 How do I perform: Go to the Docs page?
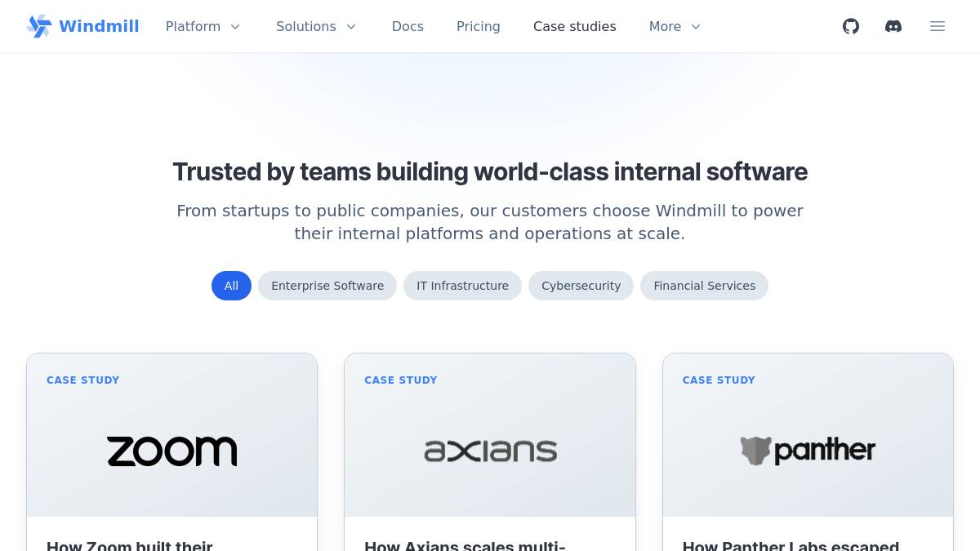408,26
